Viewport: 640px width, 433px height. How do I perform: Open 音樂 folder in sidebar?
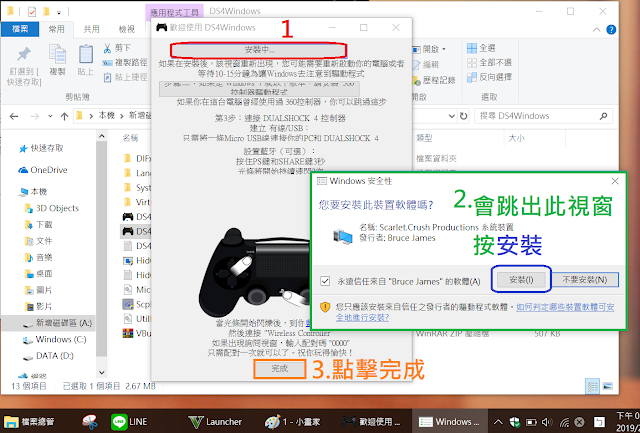(39, 258)
